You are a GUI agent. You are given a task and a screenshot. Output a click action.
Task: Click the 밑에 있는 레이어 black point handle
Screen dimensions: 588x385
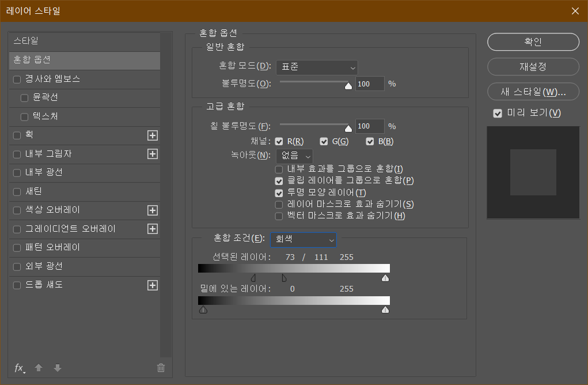(203, 310)
